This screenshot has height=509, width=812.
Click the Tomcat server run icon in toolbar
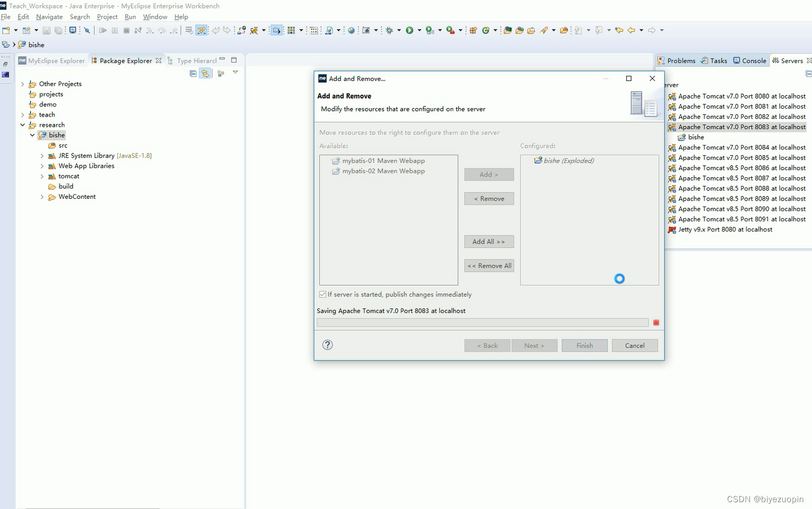[254, 30]
